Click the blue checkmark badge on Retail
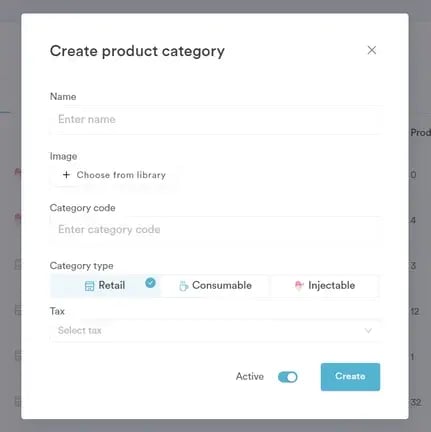Viewport: 431px width, 432px height. [x=150, y=283]
